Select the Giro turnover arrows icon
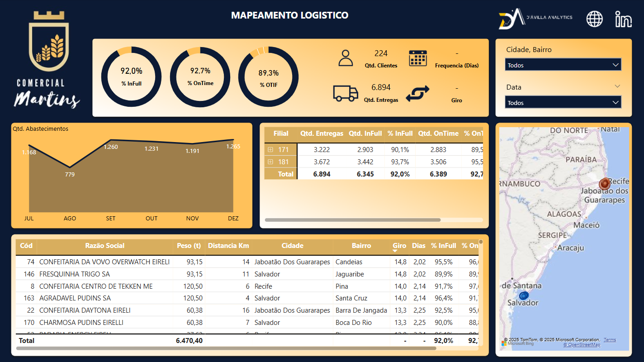The image size is (644, 362). pyautogui.click(x=417, y=94)
